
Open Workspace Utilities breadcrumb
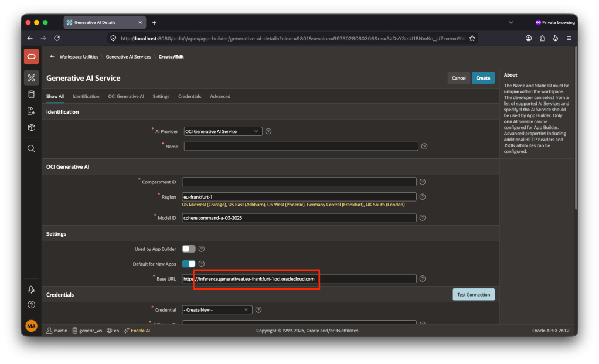[79, 56]
